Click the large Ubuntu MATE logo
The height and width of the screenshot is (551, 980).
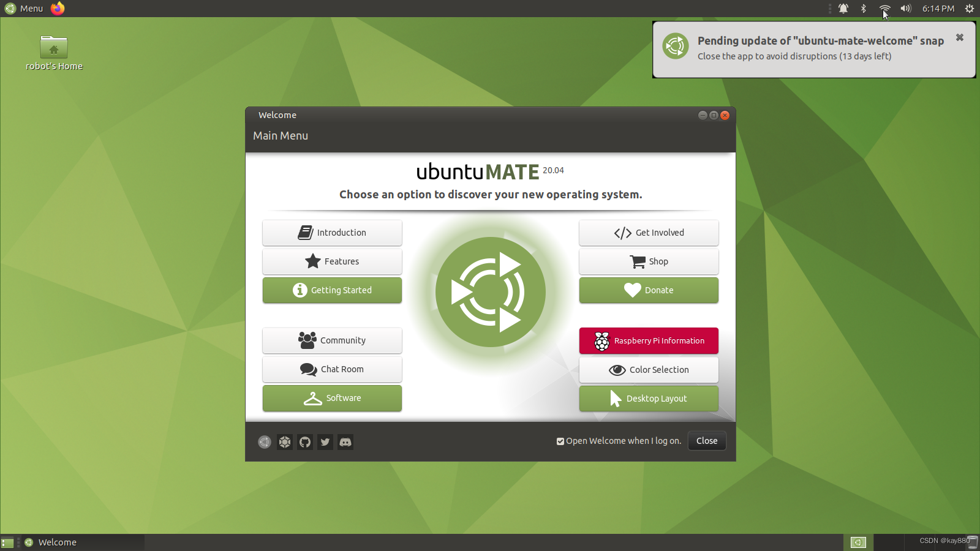491,292
